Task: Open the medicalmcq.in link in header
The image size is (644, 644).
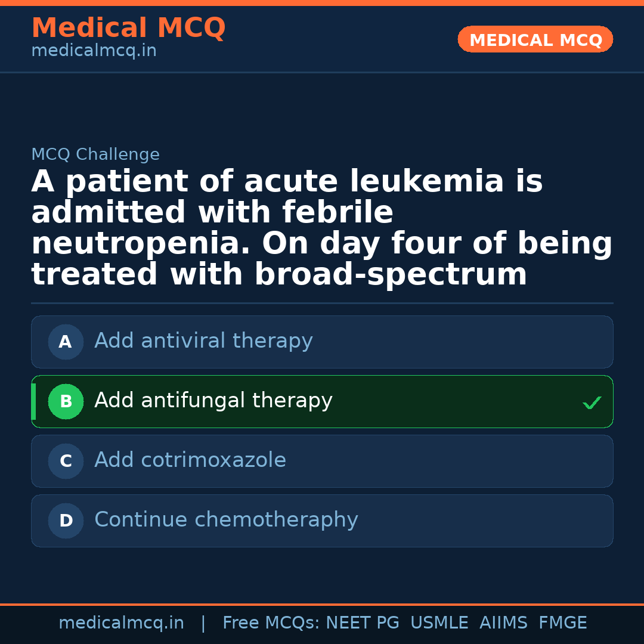Action: [x=94, y=51]
